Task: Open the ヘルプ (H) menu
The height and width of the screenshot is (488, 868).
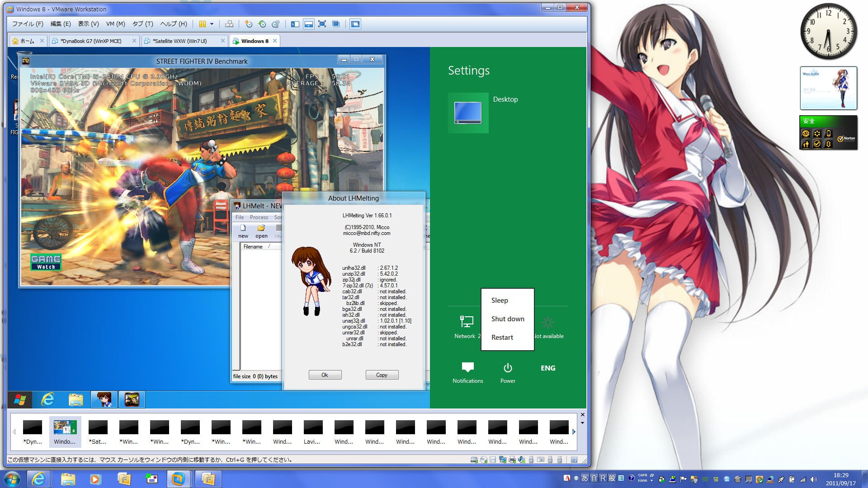Action: tap(174, 24)
